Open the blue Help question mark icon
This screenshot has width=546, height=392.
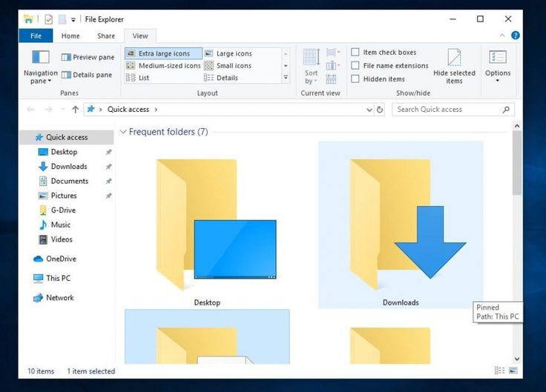pos(515,35)
